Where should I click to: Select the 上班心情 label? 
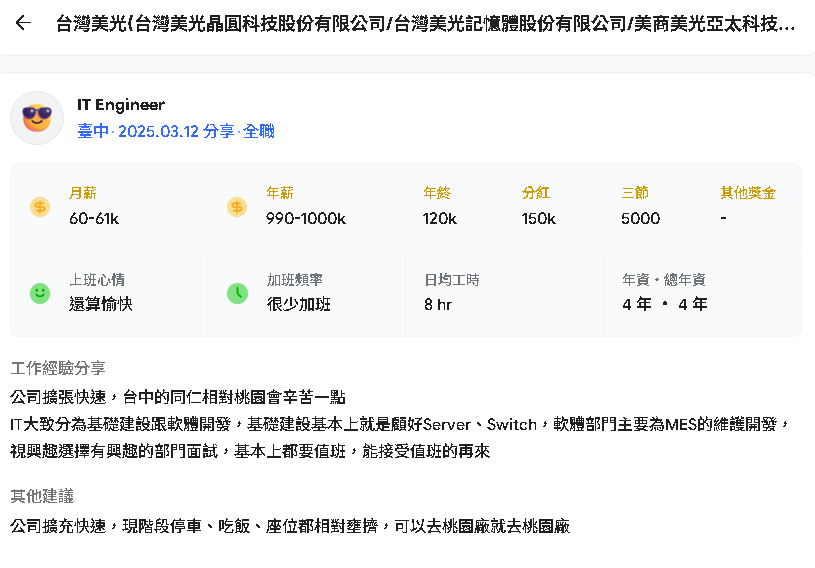point(97,280)
